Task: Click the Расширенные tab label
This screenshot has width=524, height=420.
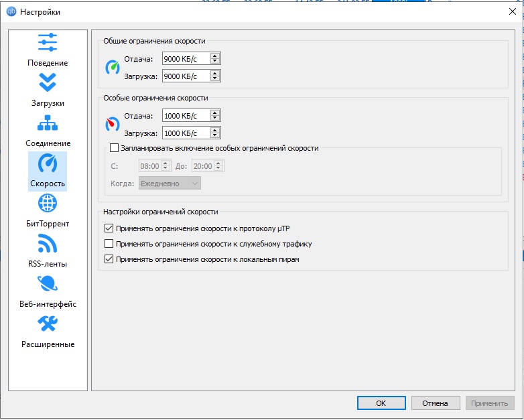Action: [48, 344]
